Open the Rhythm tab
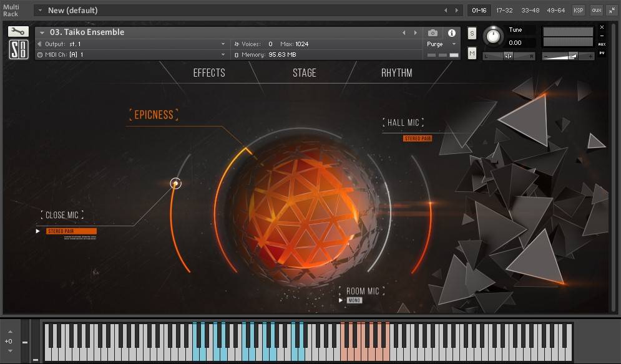 [x=396, y=73]
